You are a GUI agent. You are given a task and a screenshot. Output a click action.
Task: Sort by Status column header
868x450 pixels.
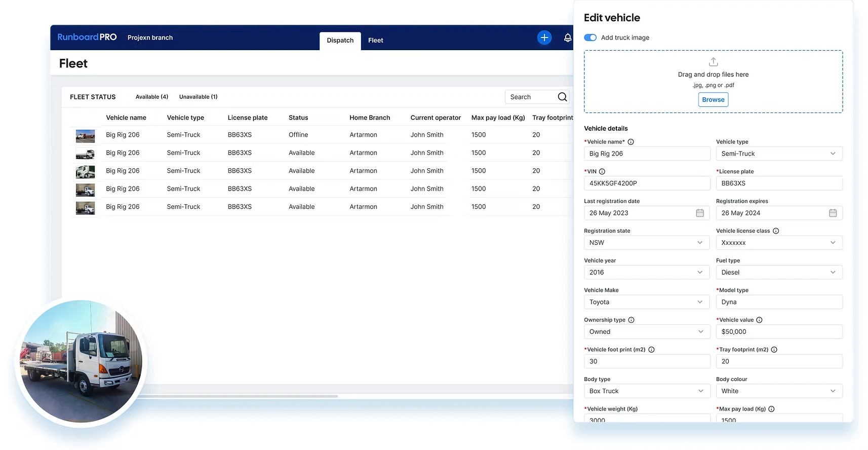298,118
